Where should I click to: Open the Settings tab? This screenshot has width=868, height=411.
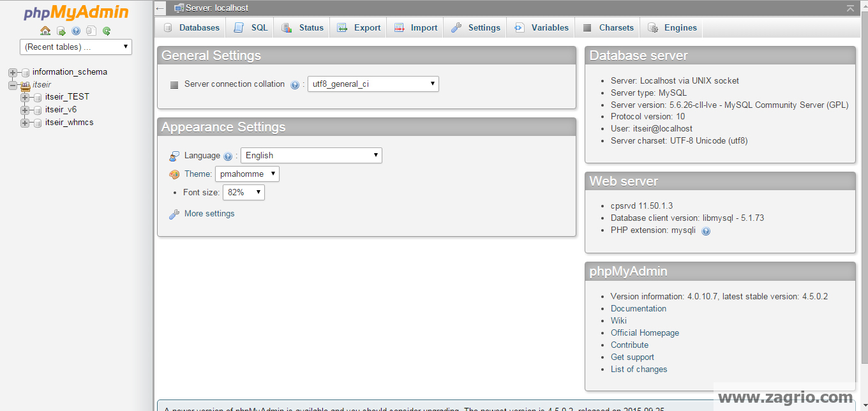click(x=475, y=27)
